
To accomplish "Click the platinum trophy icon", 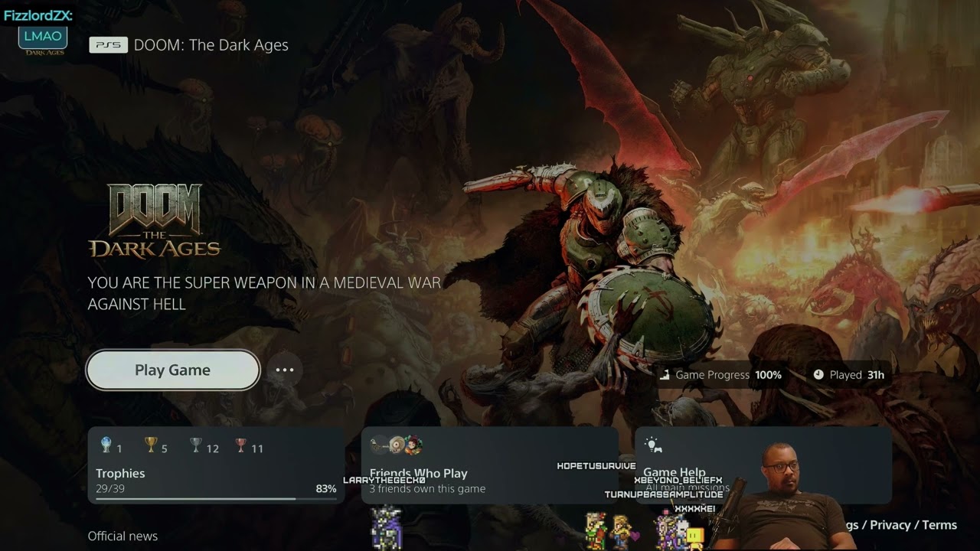I will [x=106, y=445].
